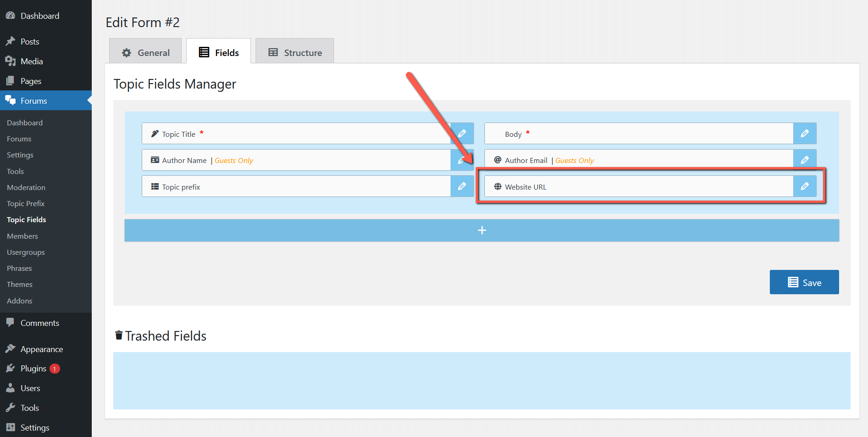Click the edit pencil for Author Email

coord(805,160)
